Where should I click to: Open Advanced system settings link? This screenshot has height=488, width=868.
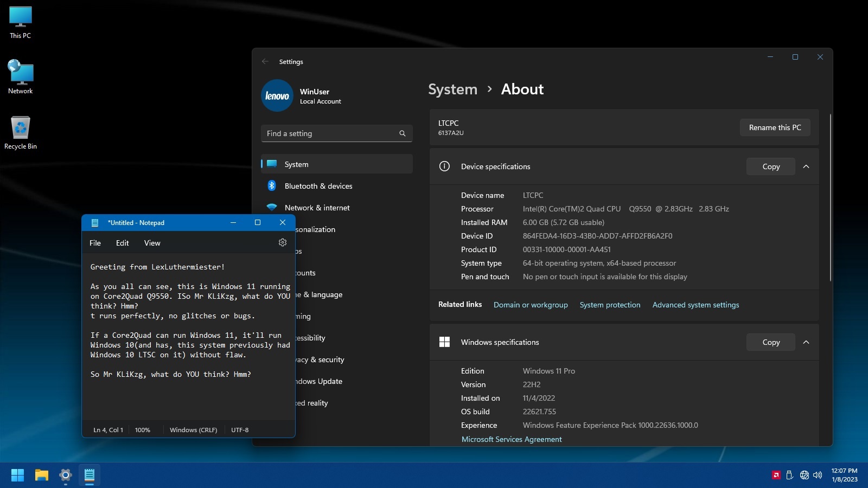[x=695, y=305]
